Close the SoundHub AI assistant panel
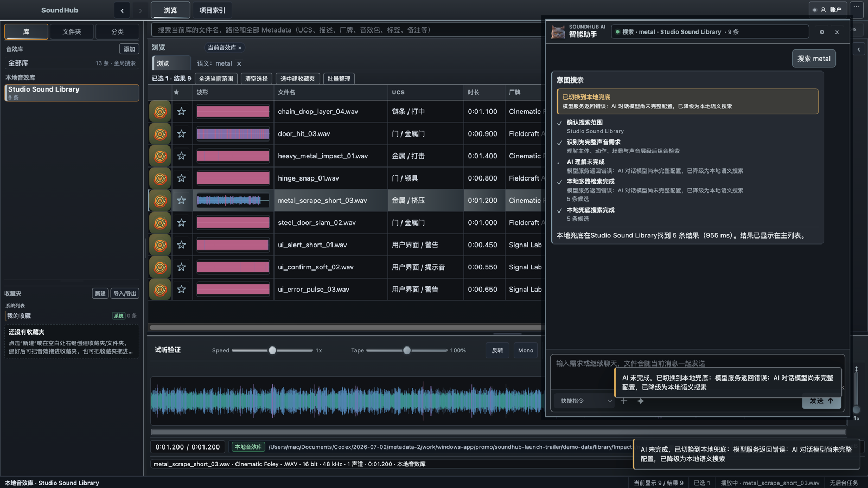868x488 pixels. (x=837, y=32)
